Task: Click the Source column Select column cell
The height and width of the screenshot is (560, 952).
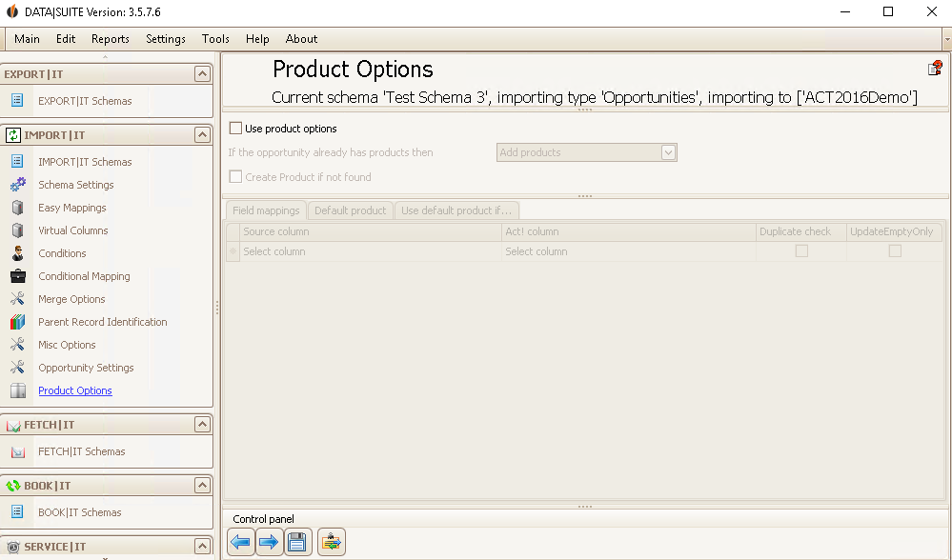Action: point(371,251)
